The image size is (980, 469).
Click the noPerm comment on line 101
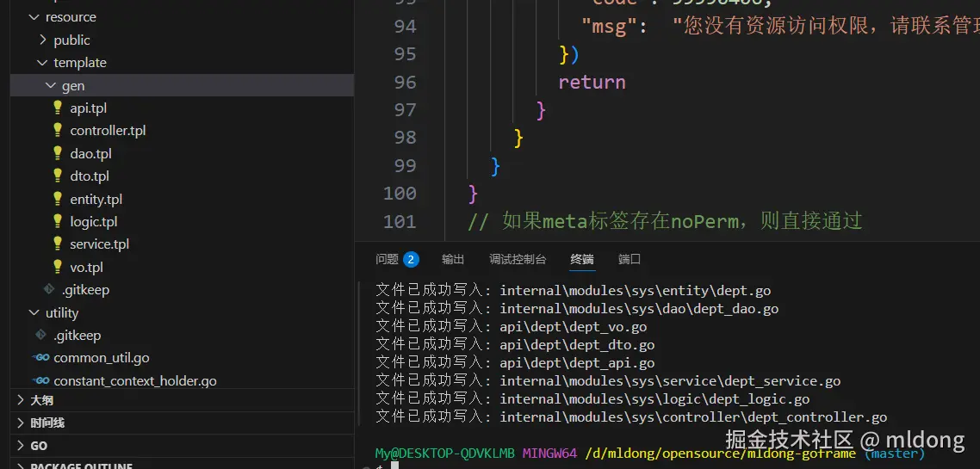(665, 221)
